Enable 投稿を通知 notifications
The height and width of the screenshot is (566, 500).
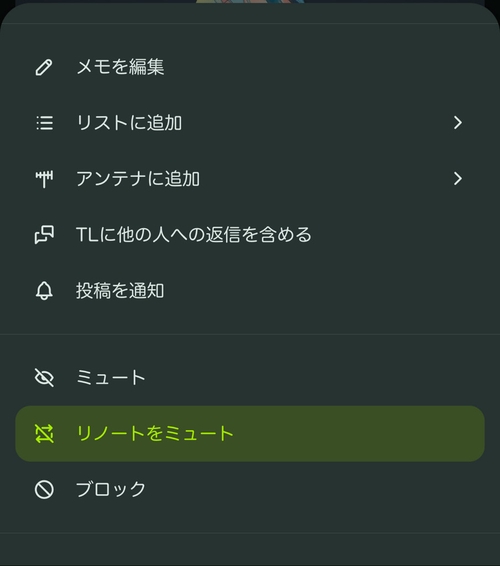250,291
